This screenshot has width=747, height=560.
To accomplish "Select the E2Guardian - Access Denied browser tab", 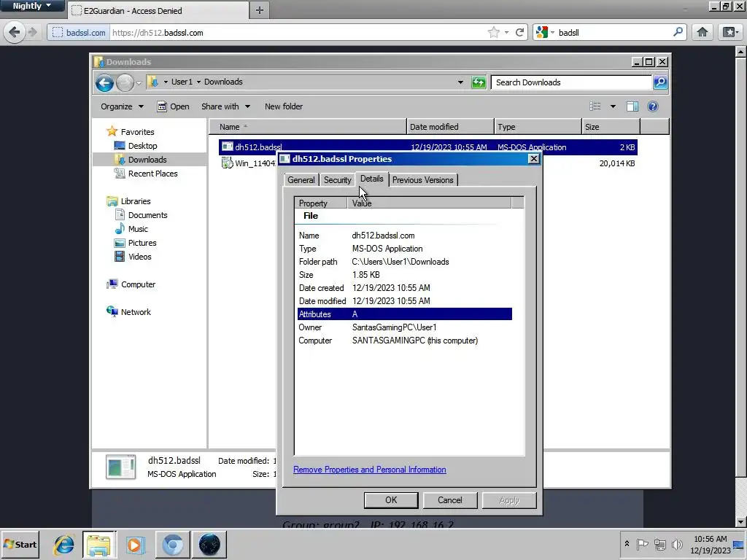I will (158, 10).
